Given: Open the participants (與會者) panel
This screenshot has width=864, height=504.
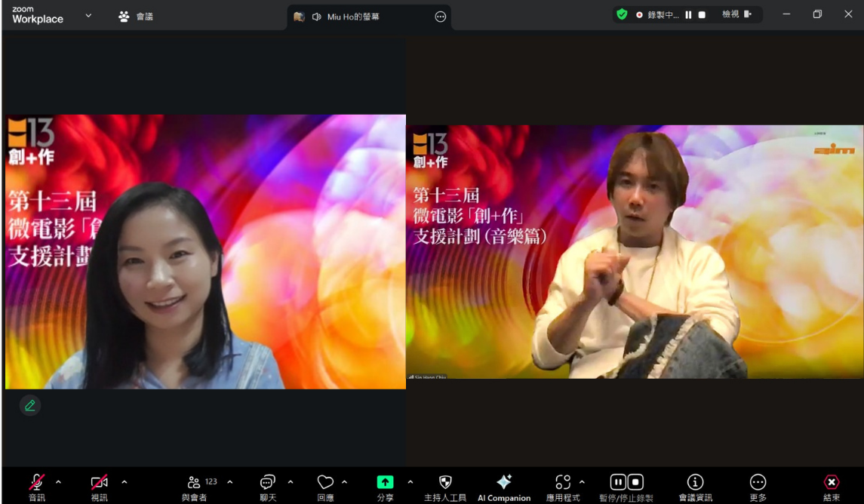Looking at the screenshot, I should tap(195, 483).
